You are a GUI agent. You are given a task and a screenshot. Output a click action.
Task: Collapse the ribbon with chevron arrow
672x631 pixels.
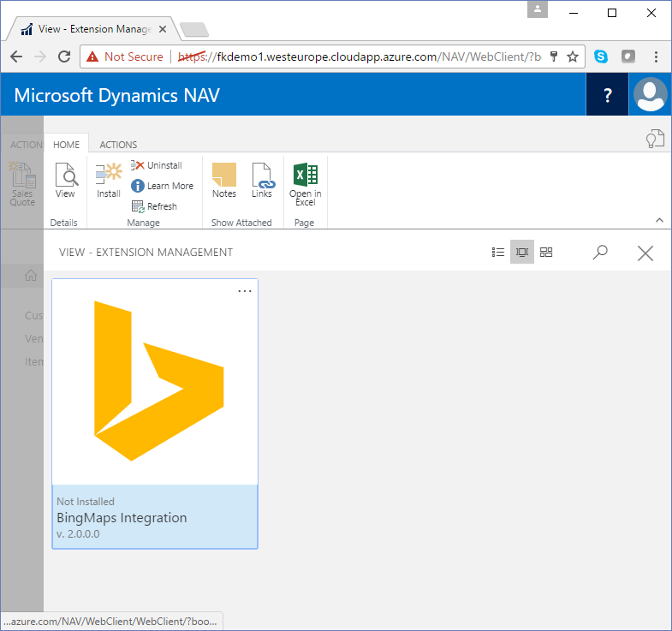[x=659, y=220]
